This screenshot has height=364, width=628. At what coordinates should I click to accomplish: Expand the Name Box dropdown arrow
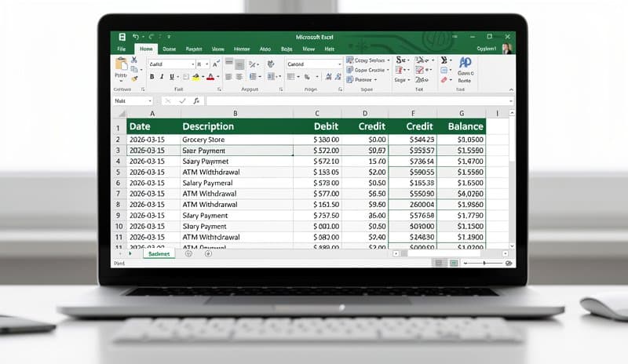point(150,101)
